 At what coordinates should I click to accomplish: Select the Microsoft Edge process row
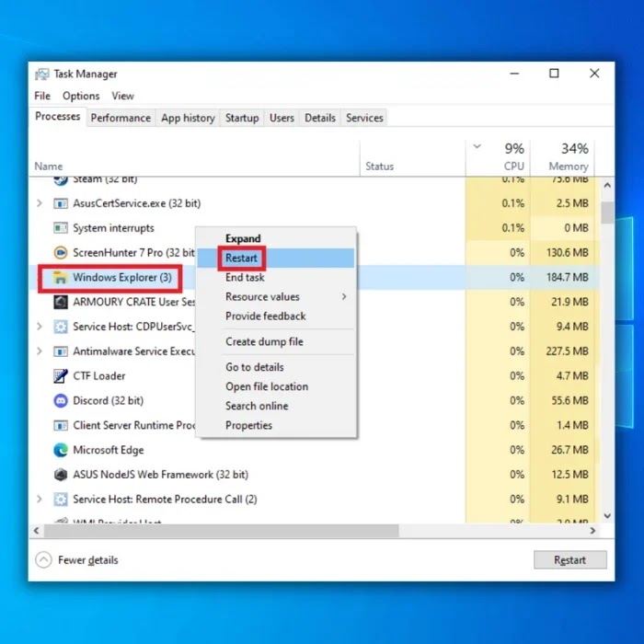coord(315,450)
